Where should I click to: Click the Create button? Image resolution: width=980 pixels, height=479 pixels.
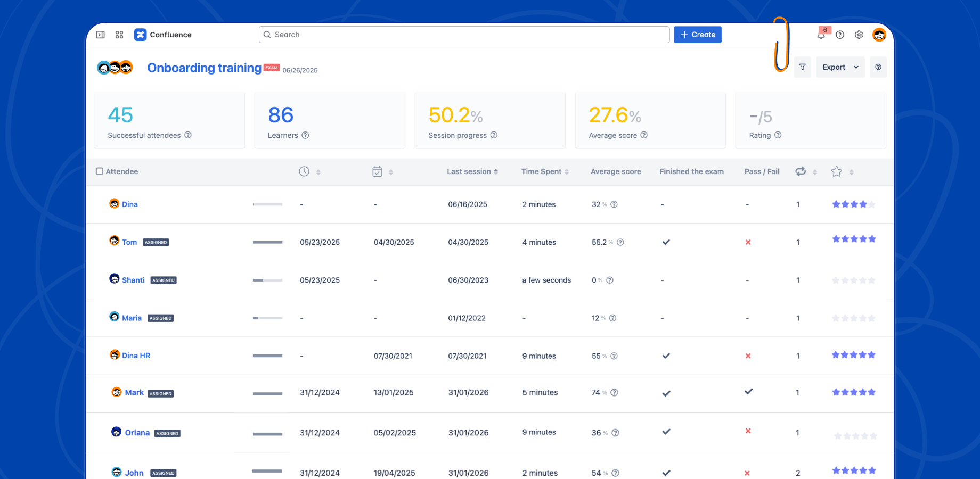click(697, 35)
